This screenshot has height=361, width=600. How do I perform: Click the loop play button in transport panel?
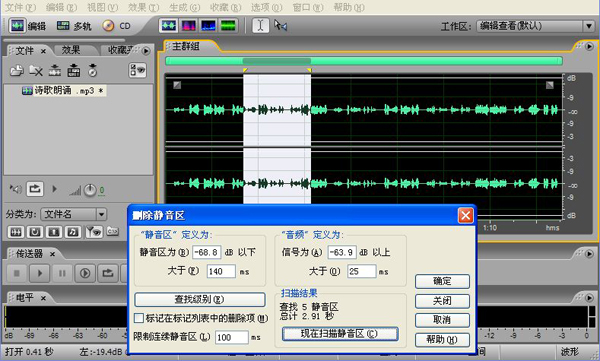[108, 273]
